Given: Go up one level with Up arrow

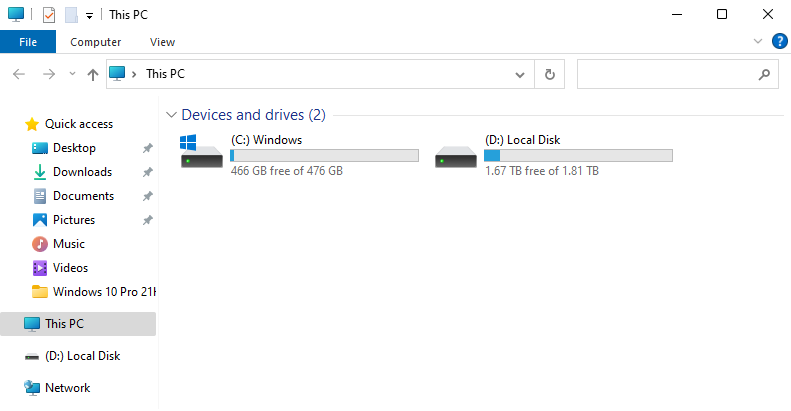Looking at the screenshot, I should tap(92, 75).
